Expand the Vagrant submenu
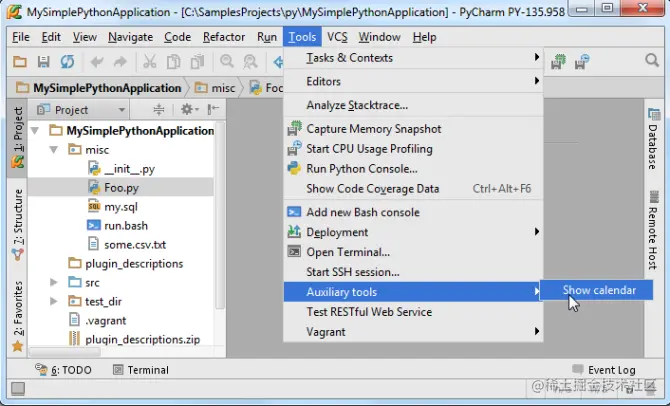The width and height of the screenshot is (670, 406). [413, 332]
